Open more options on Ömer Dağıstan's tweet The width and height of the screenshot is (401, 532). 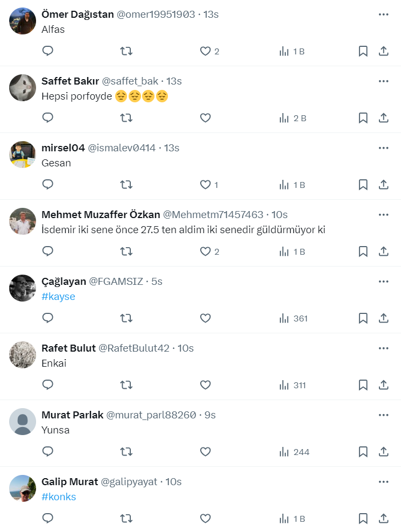[383, 14]
